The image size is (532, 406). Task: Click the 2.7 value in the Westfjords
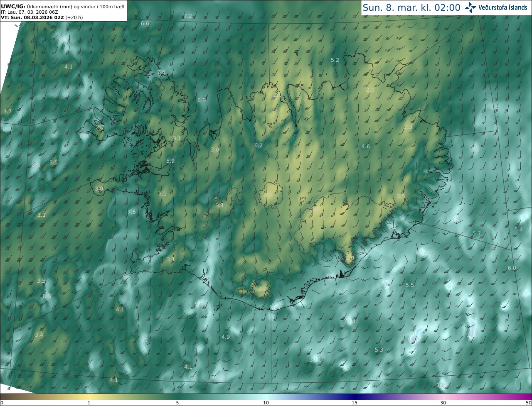[100, 127]
